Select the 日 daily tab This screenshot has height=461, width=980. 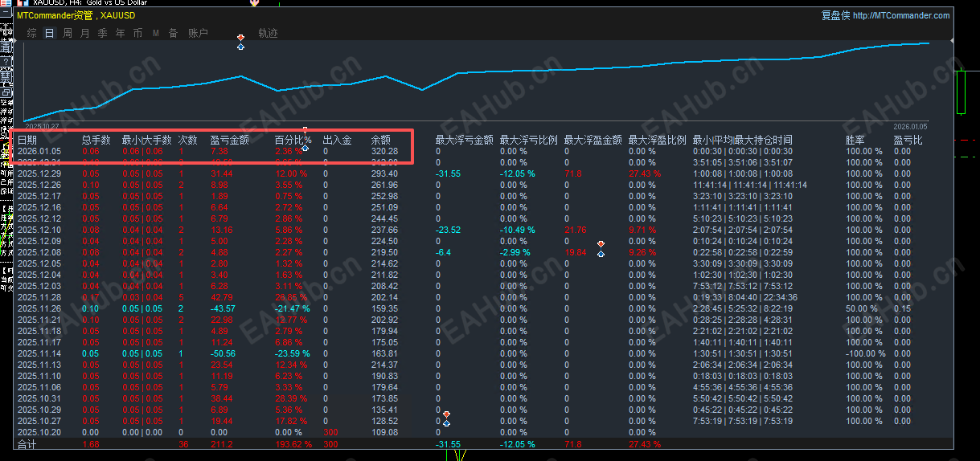[50, 33]
